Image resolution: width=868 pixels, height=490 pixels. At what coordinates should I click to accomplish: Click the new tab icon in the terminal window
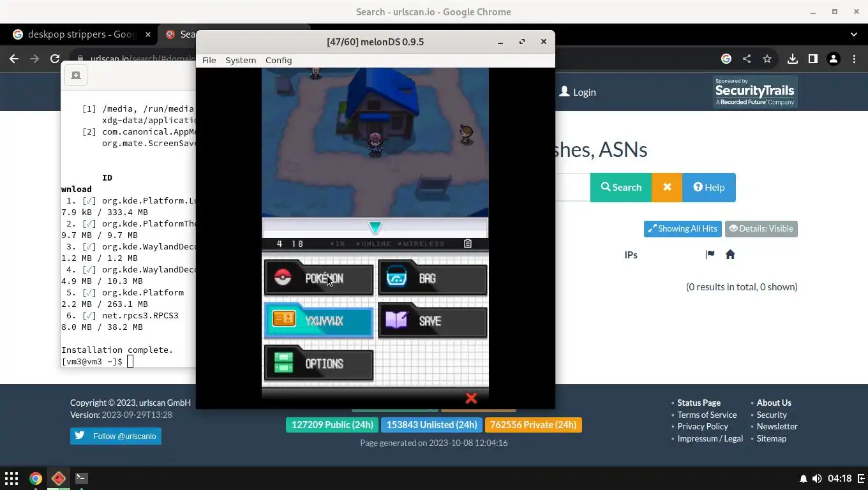tap(76, 75)
